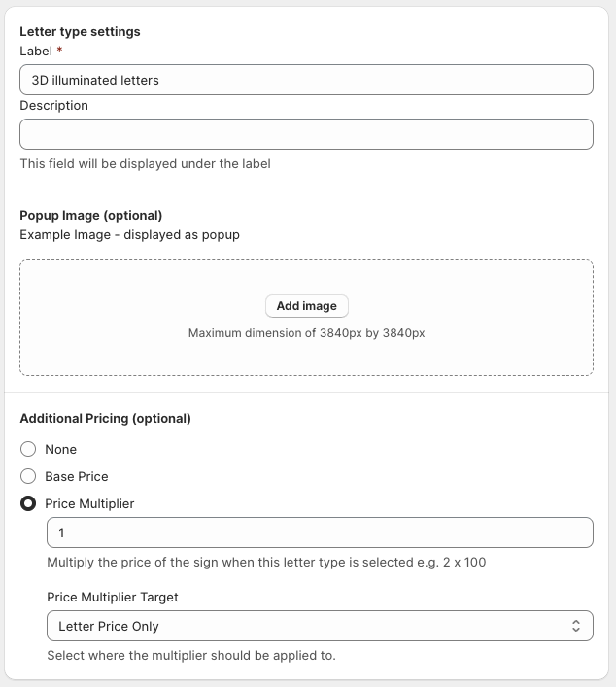
Task: Click the "Price Multiplier Target" field label
Action: 113,597
